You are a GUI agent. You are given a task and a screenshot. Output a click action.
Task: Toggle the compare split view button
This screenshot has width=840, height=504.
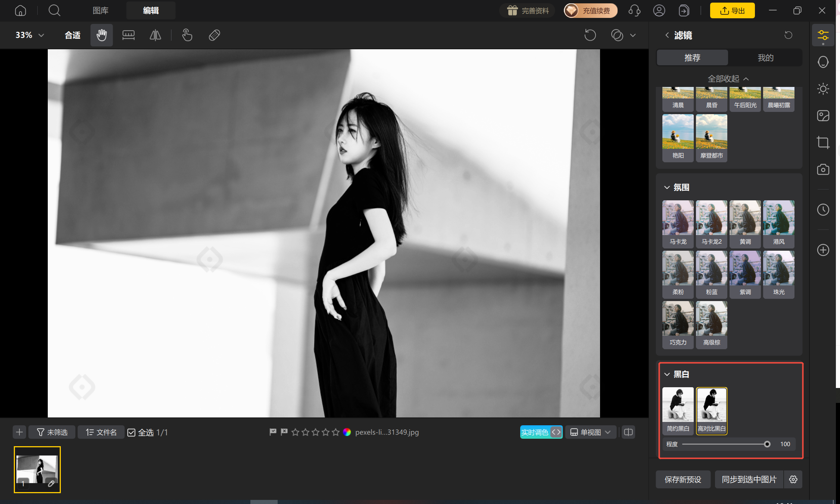click(628, 432)
